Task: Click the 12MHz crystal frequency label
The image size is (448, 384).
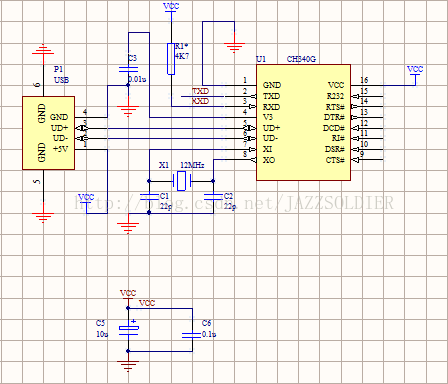Action: (192, 165)
